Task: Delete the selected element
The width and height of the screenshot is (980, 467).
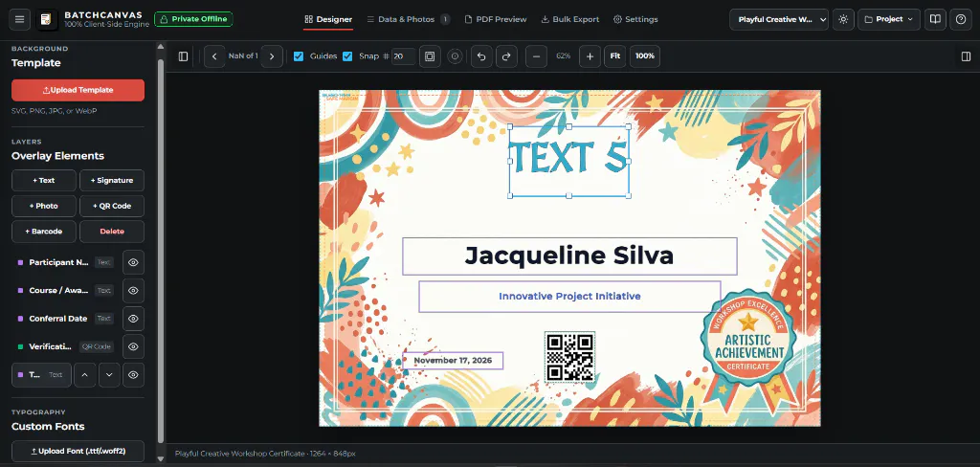Action: click(112, 232)
